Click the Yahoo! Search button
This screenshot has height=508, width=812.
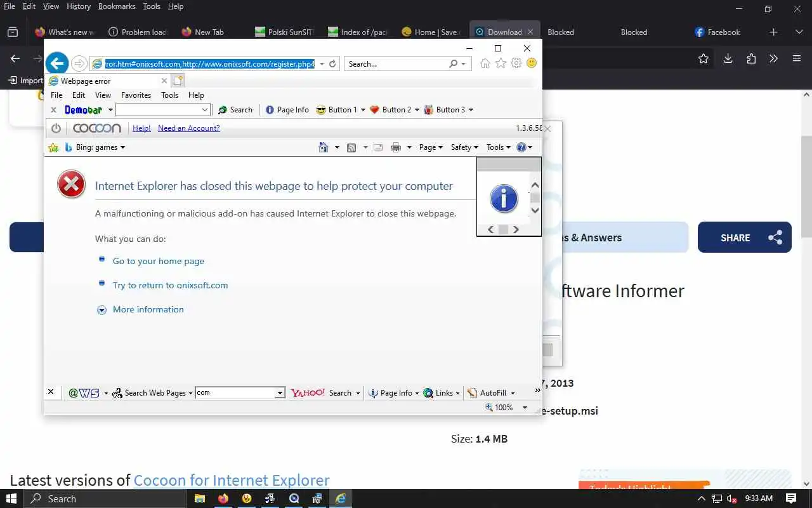click(321, 393)
